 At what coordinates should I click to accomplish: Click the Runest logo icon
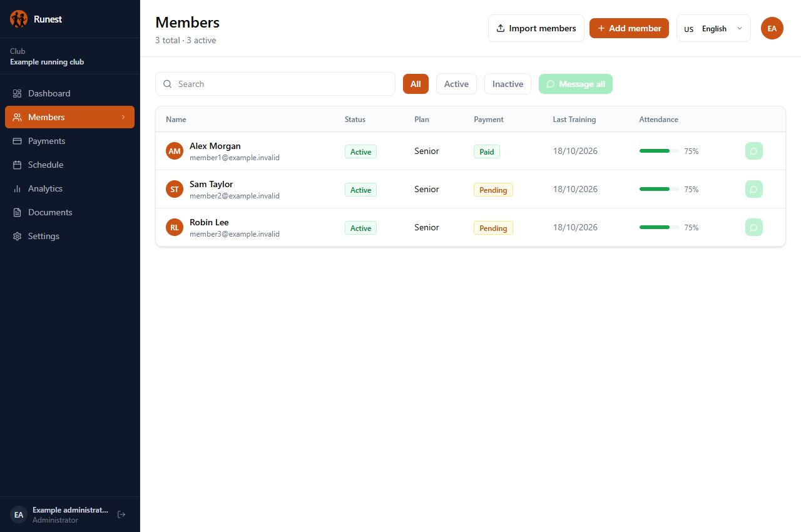point(19,19)
